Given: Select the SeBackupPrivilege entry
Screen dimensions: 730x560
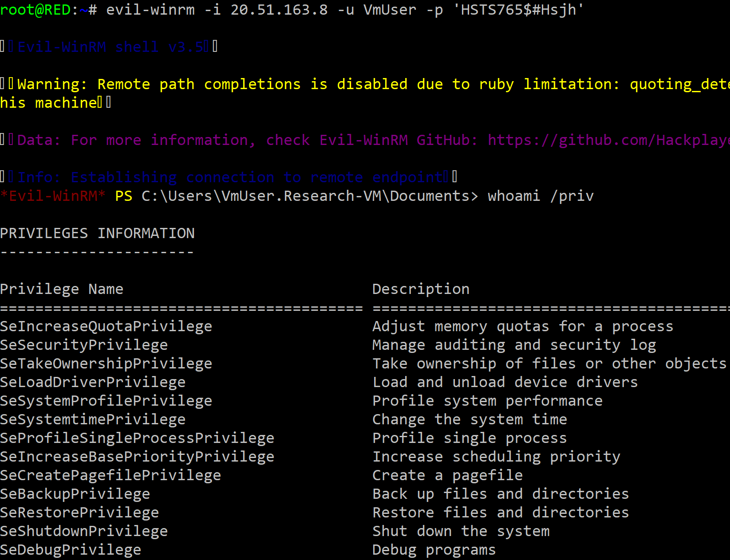Looking at the screenshot, I should (75, 494).
